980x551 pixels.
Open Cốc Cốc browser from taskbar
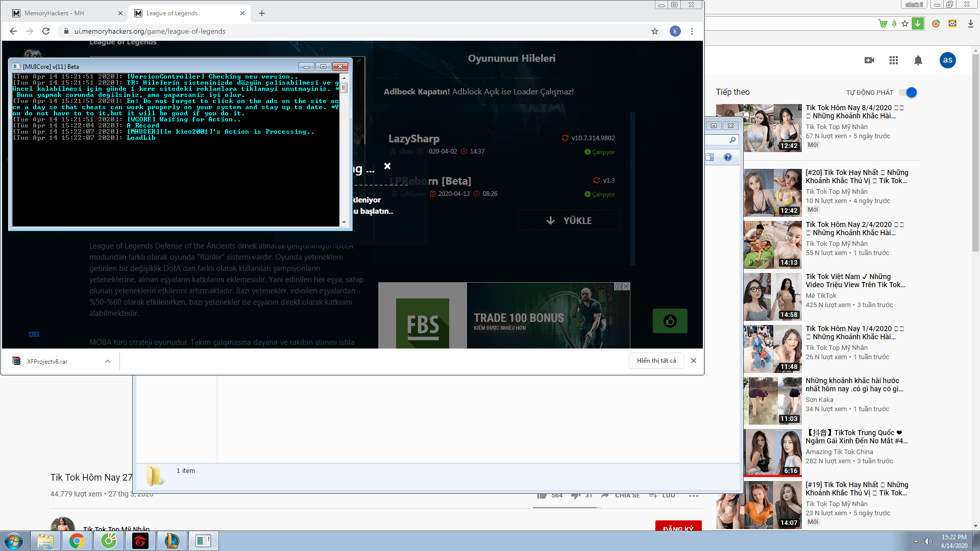(x=109, y=541)
